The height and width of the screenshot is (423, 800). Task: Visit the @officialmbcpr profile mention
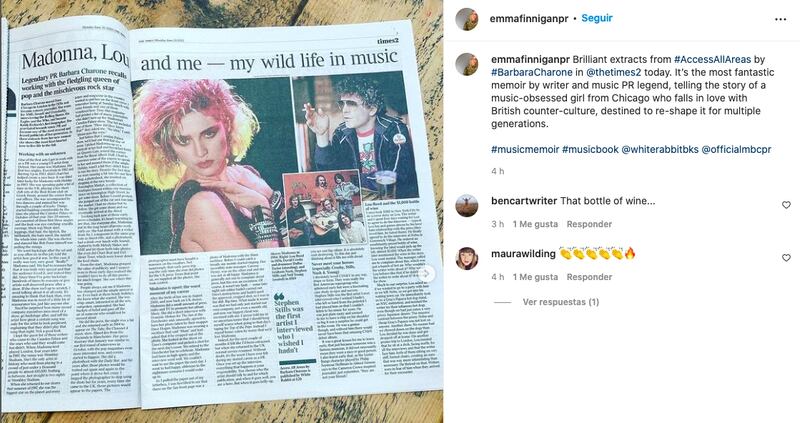[736, 150]
